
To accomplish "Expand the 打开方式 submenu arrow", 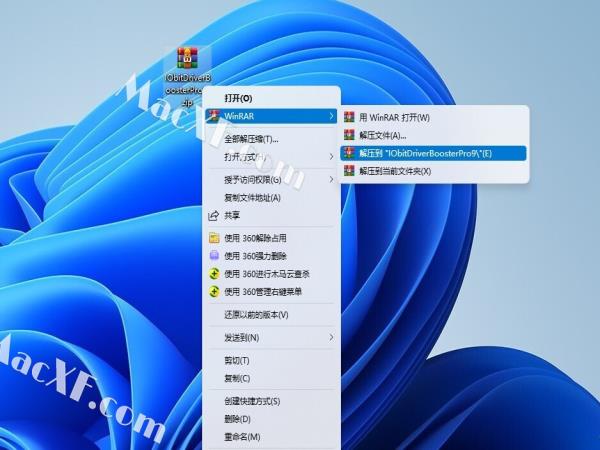I will tap(331, 157).
